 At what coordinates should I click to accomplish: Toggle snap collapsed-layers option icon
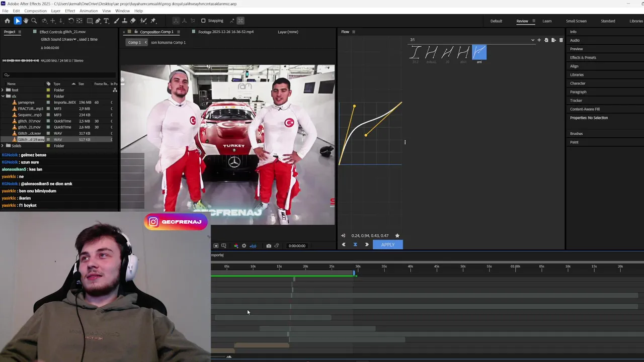point(240,21)
